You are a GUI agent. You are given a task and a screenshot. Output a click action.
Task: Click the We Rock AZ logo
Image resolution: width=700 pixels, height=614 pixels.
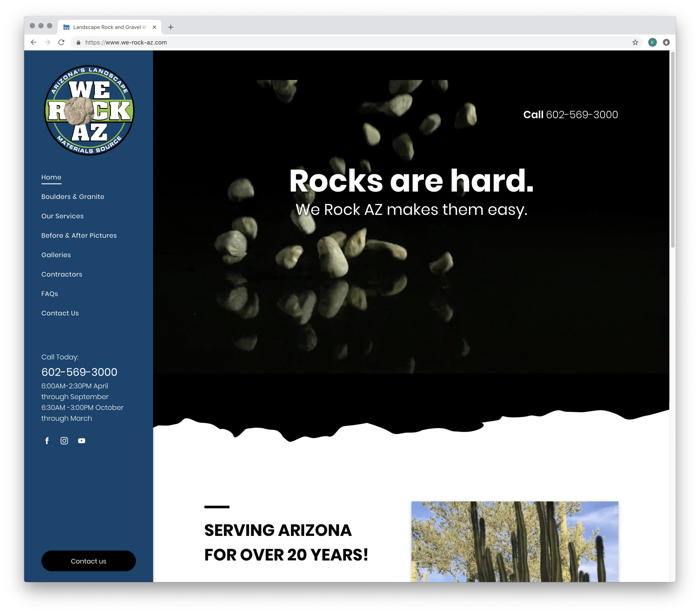89,110
